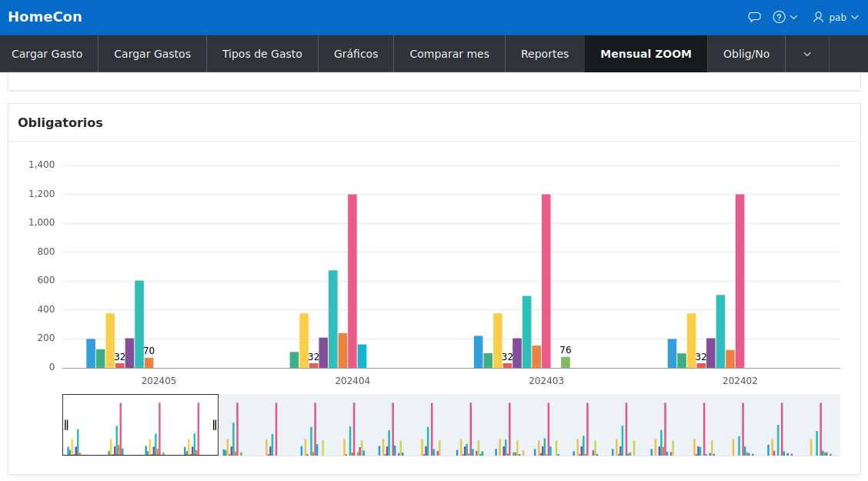Click the help question mark icon
This screenshot has width=868, height=481.
click(x=780, y=16)
